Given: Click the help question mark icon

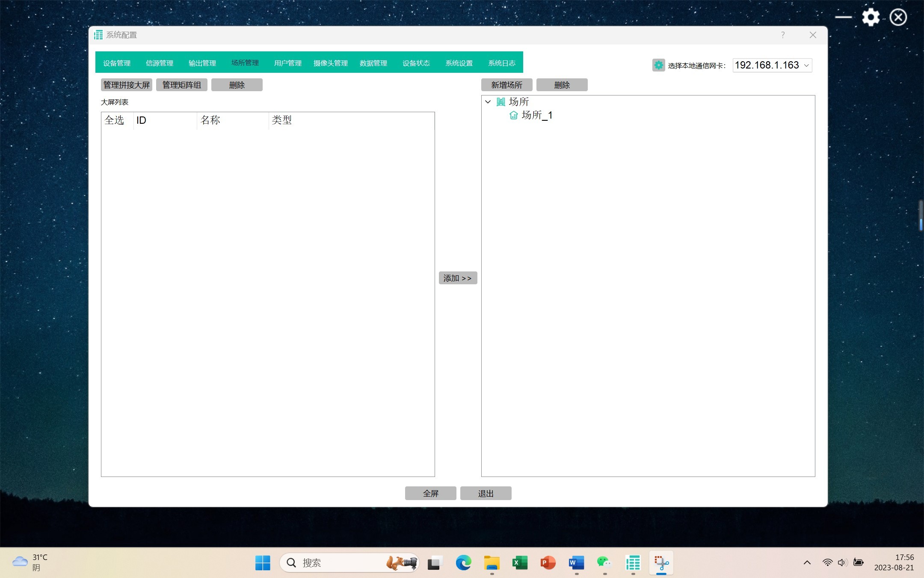Looking at the screenshot, I should 782,35.
